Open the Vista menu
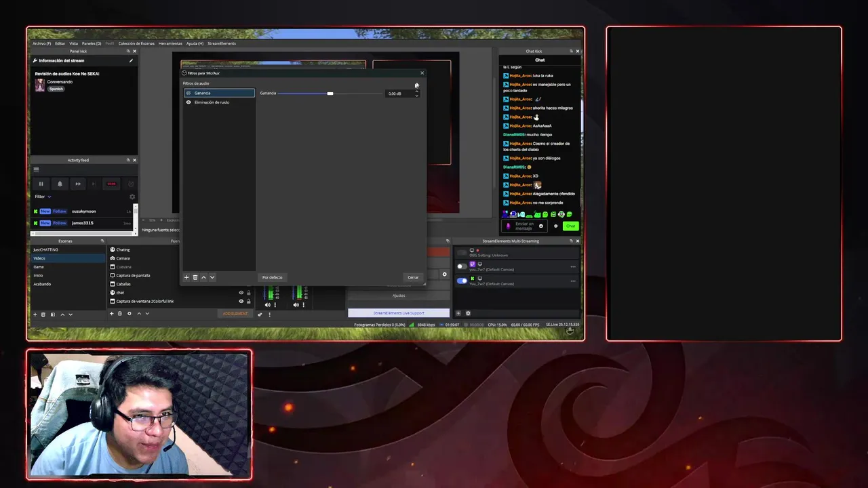The height and width of the screenshot is (488, 868). [73, 43]
